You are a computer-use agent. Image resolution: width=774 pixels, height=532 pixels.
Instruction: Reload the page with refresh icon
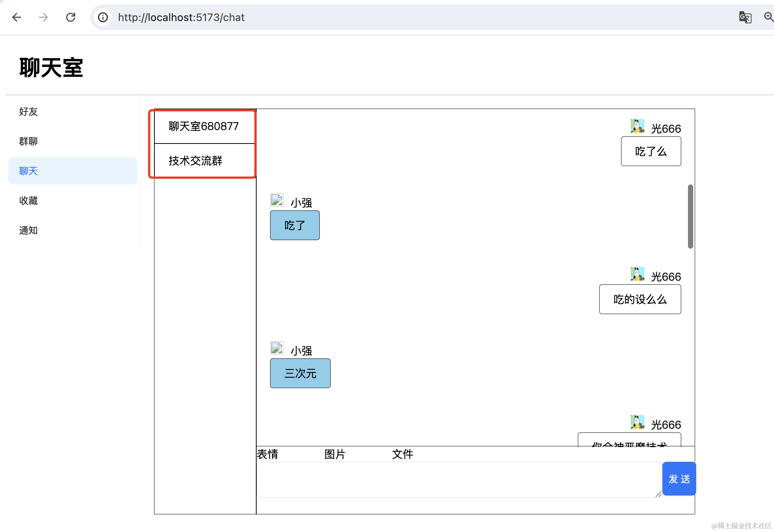(71, 17)
